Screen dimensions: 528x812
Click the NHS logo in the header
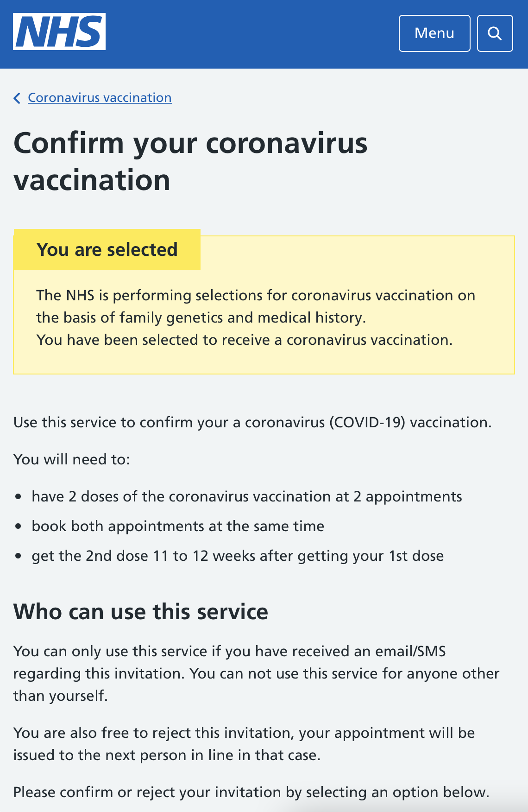(59, 32)
